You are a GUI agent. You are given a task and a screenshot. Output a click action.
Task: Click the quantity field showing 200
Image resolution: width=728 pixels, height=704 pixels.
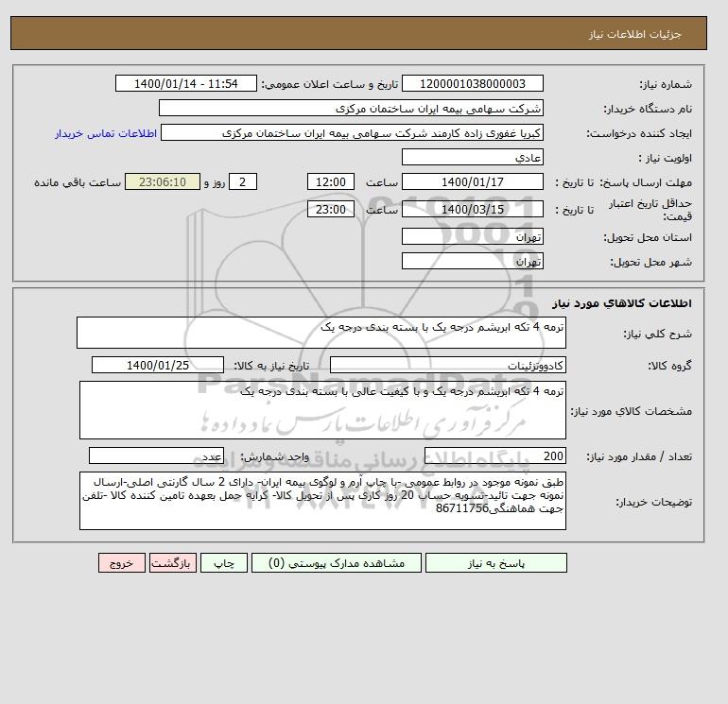[x=494, y=455]
